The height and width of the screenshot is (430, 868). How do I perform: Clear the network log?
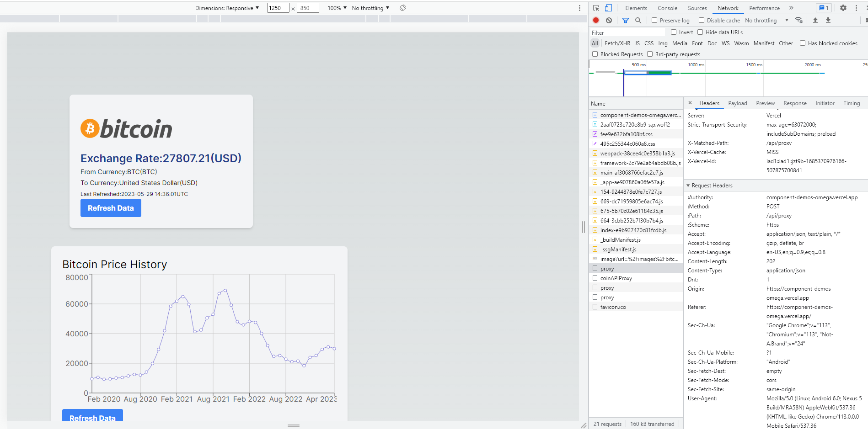[x=609, y=20]
